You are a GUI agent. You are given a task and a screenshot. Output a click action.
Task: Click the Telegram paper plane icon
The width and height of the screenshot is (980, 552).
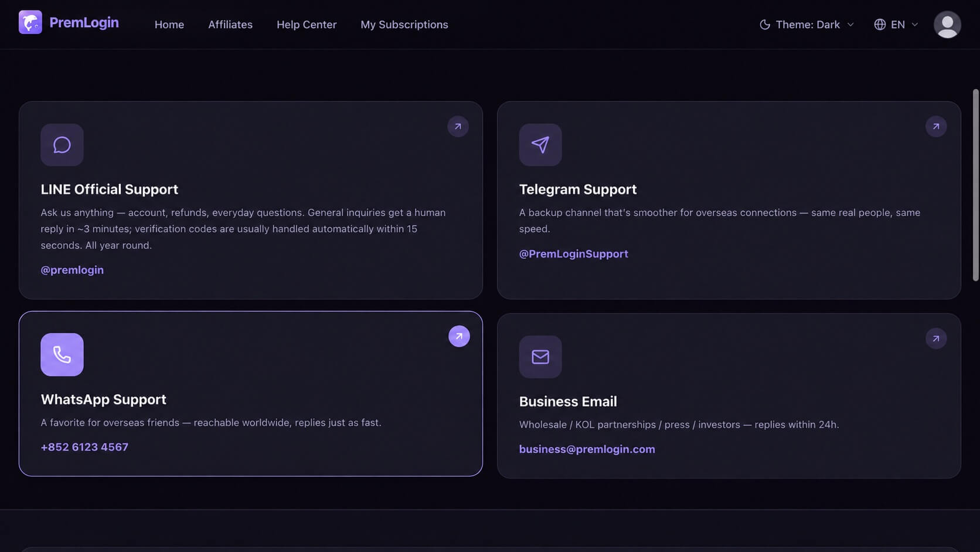(540, 145)
